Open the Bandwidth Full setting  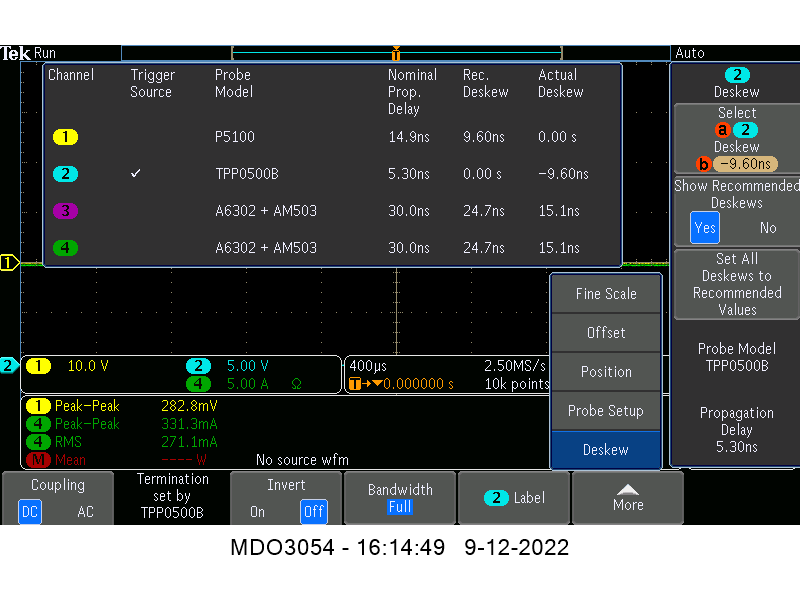tap(400, 498)
